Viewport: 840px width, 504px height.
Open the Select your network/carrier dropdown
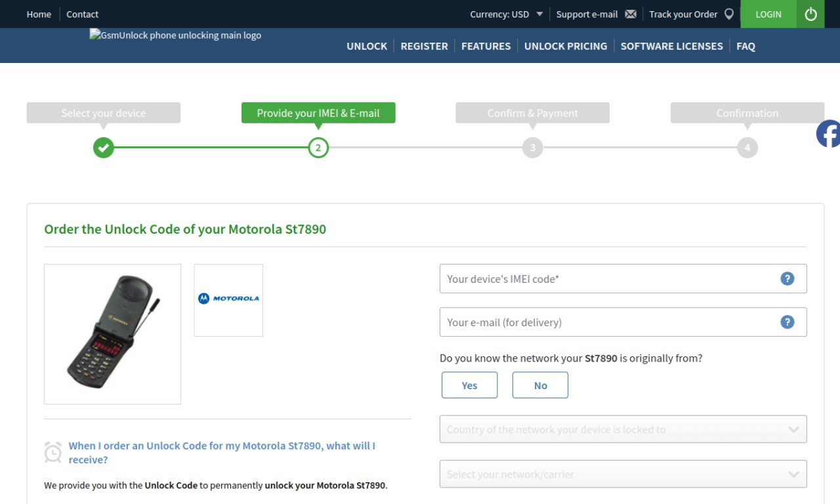pyautogui.click(x=623, y=474)
